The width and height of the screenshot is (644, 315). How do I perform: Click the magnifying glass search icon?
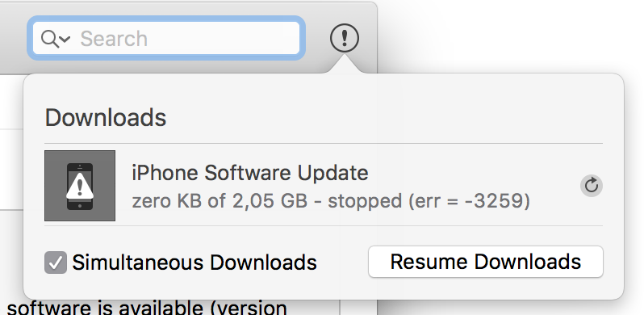tap(49, 39)
